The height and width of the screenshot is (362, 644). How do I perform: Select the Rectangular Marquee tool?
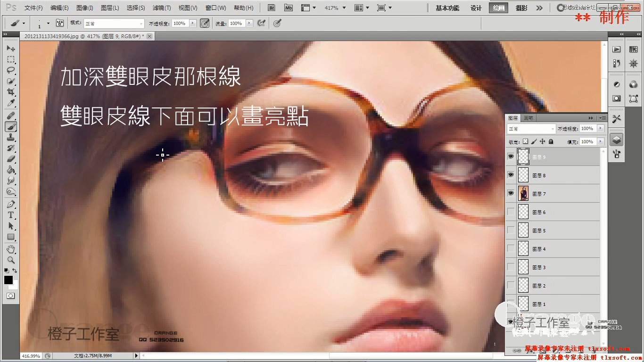(10, 59)
